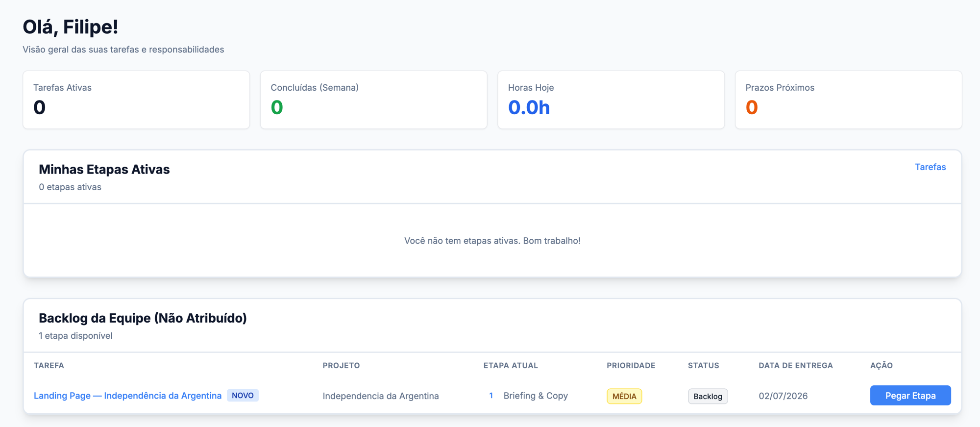The height and width of the screenshot is (427, 980).
Task: Click the '1 etapa disponível' text
Action: coord(75,336)
